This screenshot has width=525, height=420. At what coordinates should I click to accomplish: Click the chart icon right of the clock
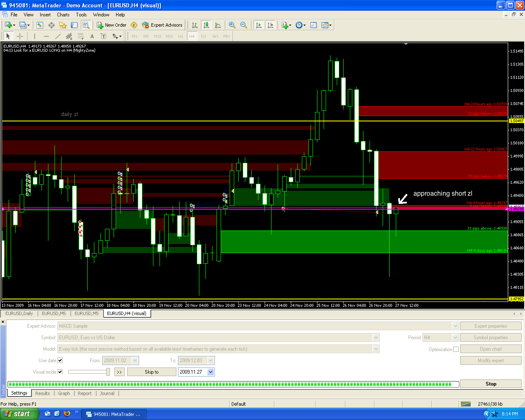[x=314, y=25]
